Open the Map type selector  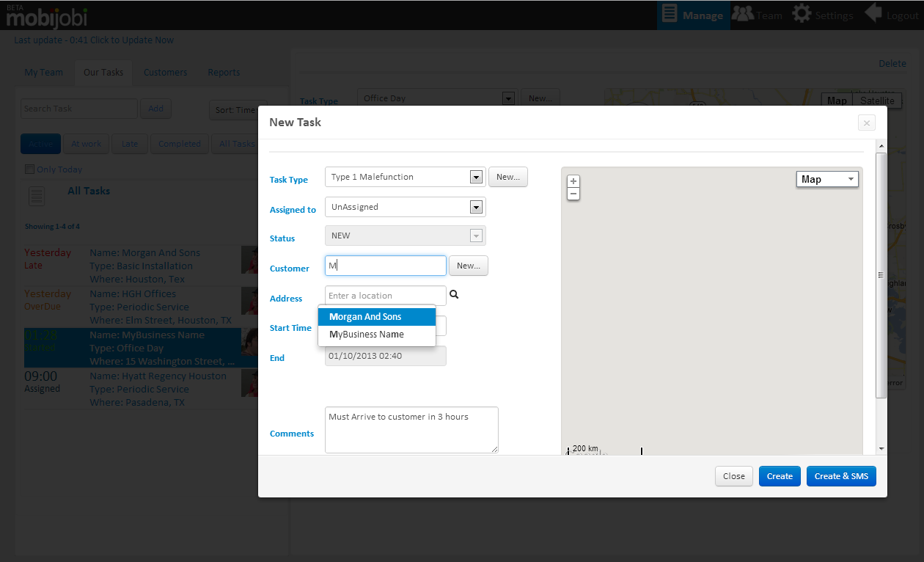pyautogui.click(x=826, y=179)
